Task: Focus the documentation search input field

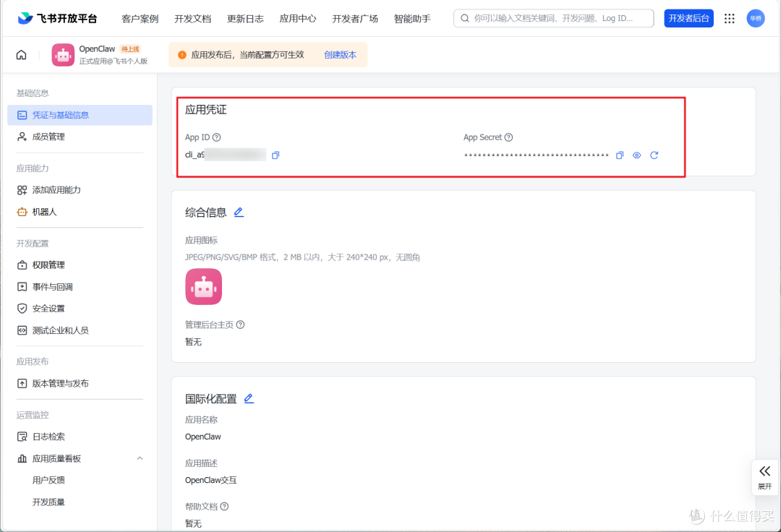Action: (553, 18)
